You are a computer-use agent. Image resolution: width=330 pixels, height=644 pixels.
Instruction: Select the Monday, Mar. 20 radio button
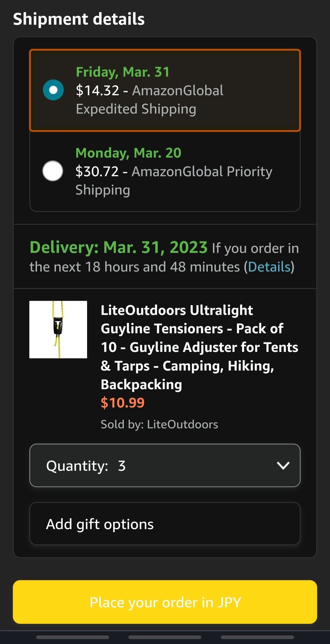point(53,171)
